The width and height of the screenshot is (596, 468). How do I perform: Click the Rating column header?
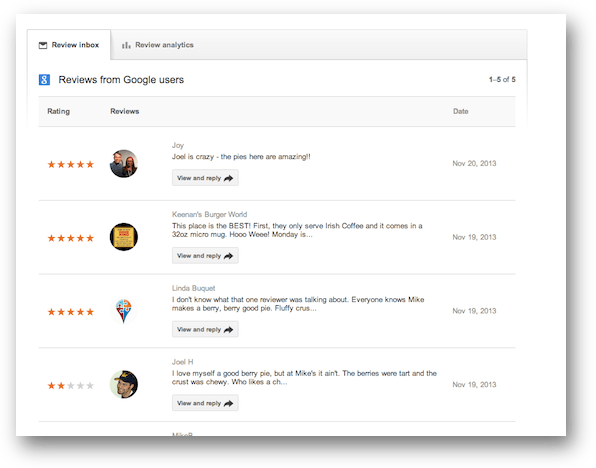pos(59,111)
